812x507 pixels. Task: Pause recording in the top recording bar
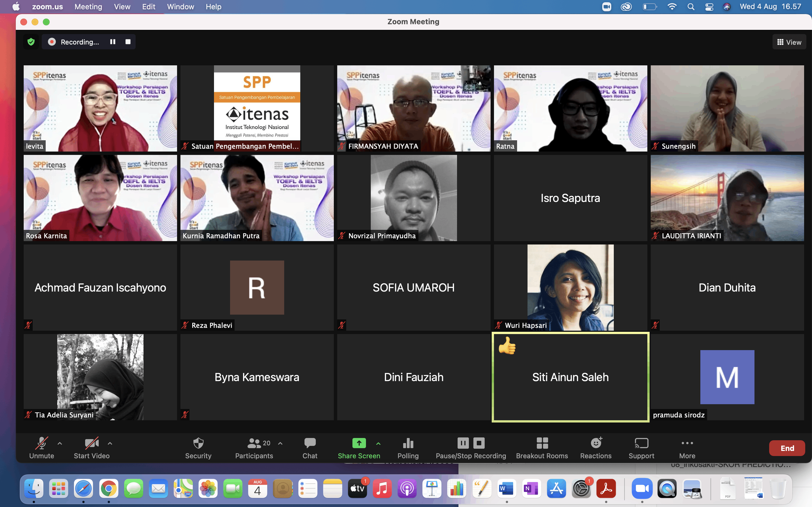pos(113,42)
